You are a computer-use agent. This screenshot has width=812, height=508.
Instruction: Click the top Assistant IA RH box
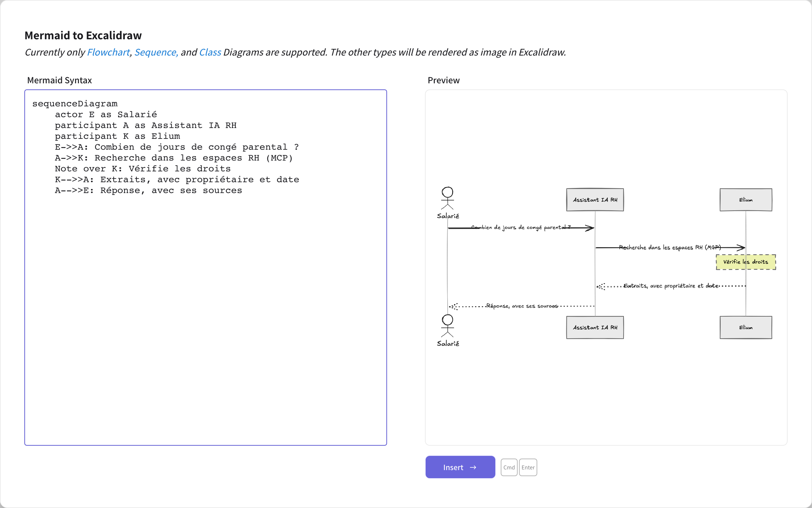pos(595,200)
